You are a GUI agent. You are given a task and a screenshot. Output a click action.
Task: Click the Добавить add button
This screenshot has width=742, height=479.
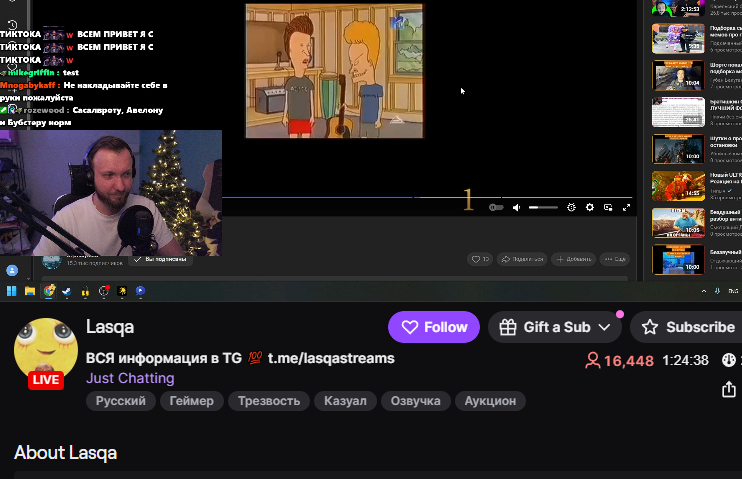tap(574, 259)
